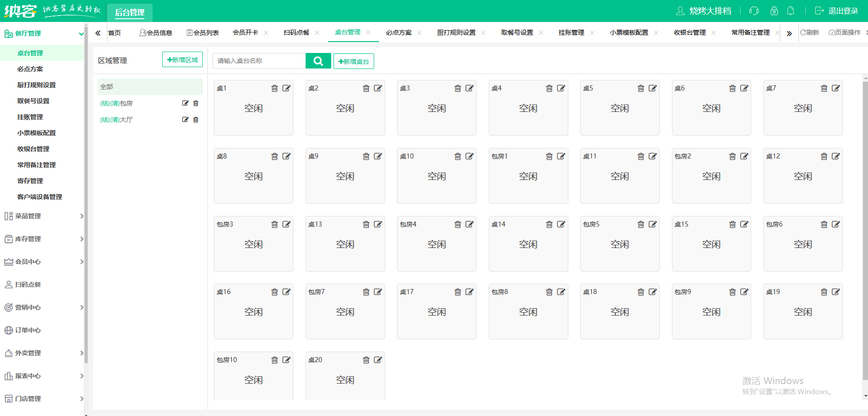This screenshot has height=416, width=868.
Task: Click the customer service headset icon
Action: (754, 11)
